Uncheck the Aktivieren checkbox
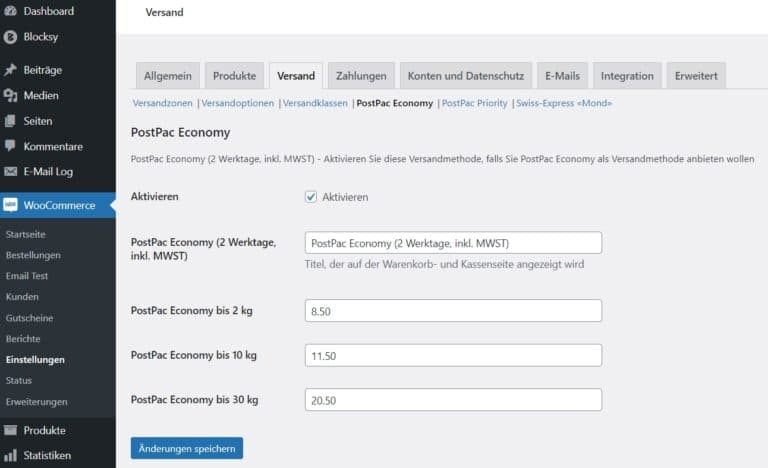Image resolution: width=768 pixels, height=468 pixels. pyautogui.click(x=311, y=197)
